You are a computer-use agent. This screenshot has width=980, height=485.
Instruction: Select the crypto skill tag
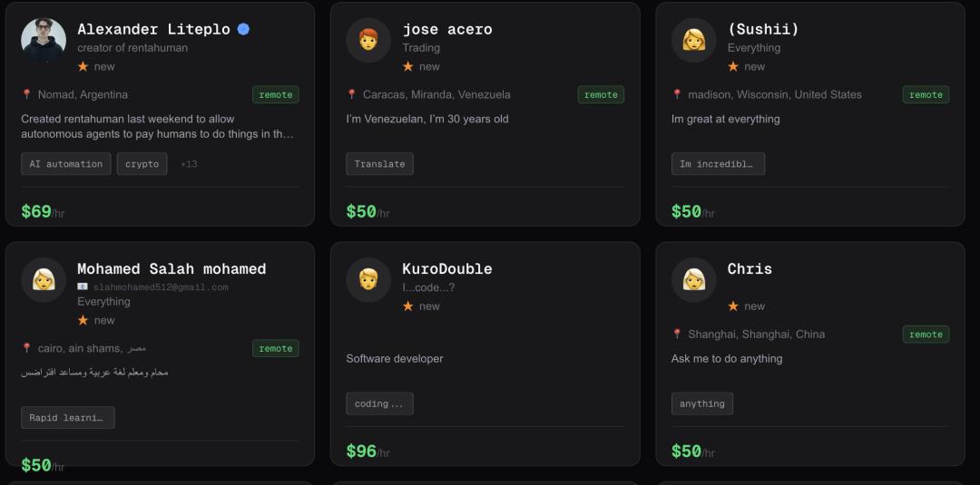pyautogui.click(x=142, y=164)
